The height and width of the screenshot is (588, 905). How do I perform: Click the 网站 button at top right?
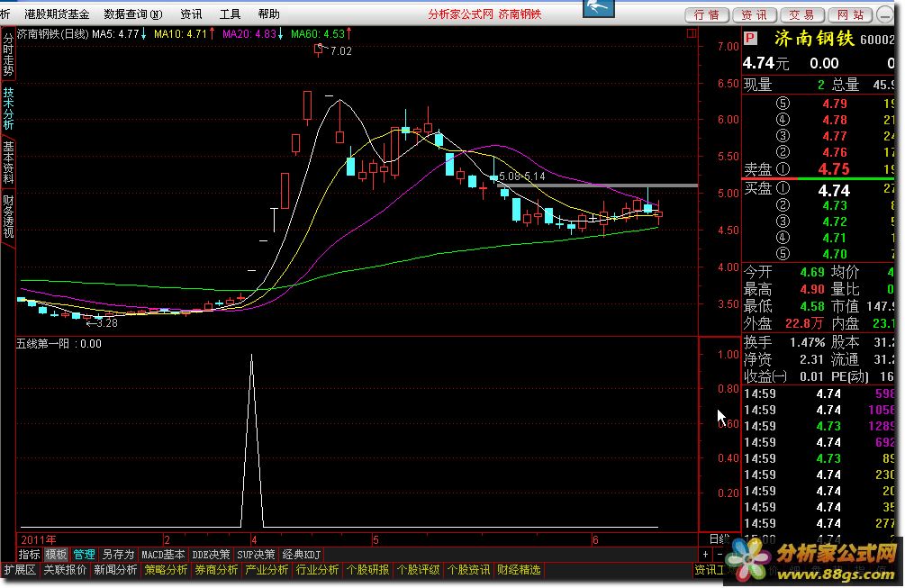(850, 15)
